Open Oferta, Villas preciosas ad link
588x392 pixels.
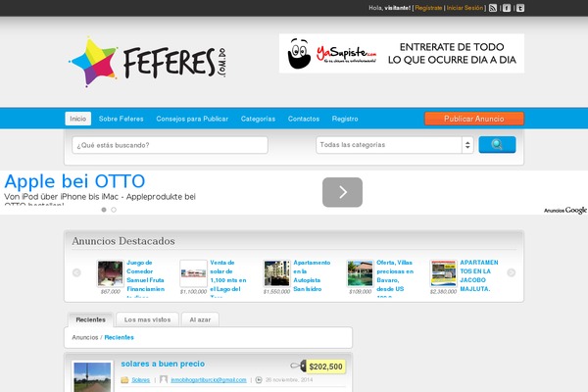tap(395, 278)
